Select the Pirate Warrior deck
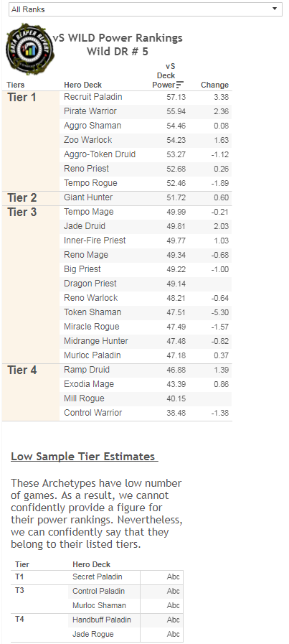289x644 pixels. (90, 111)
